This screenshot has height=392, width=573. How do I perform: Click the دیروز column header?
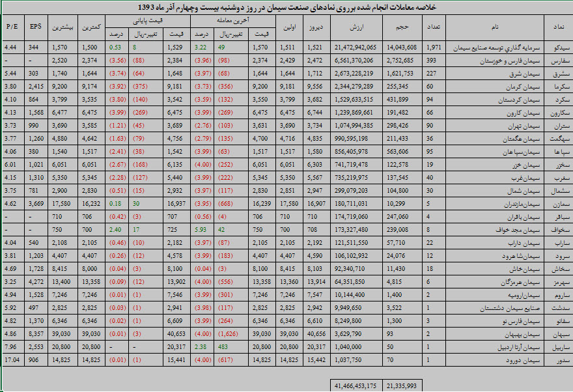point(316,27)
